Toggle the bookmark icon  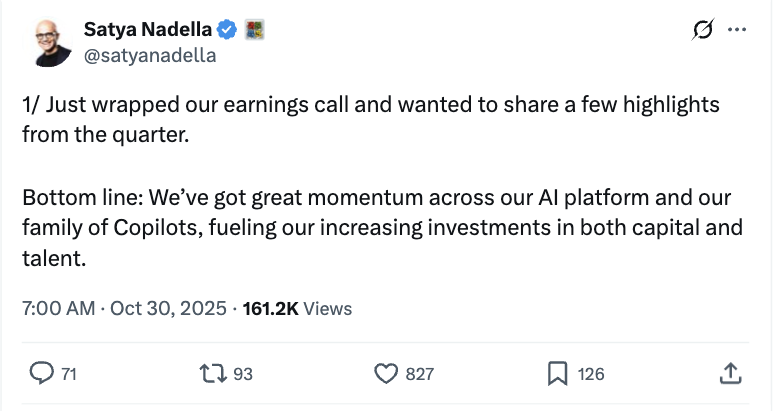[x=558, y=373]
